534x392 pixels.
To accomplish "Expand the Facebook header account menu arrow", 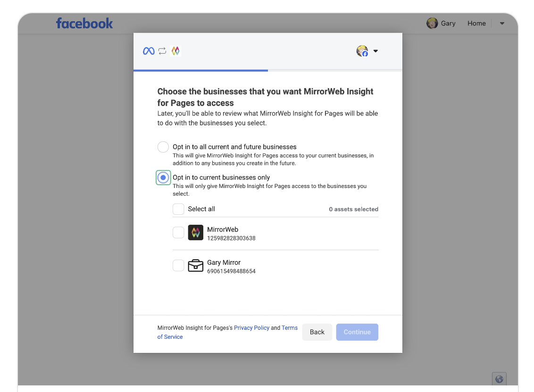I will 502,24.
